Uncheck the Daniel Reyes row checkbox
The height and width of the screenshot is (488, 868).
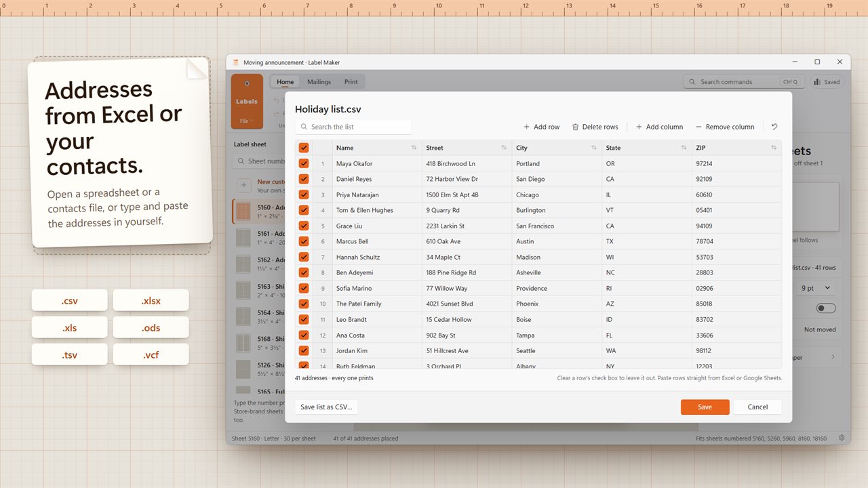pos(304,179)
